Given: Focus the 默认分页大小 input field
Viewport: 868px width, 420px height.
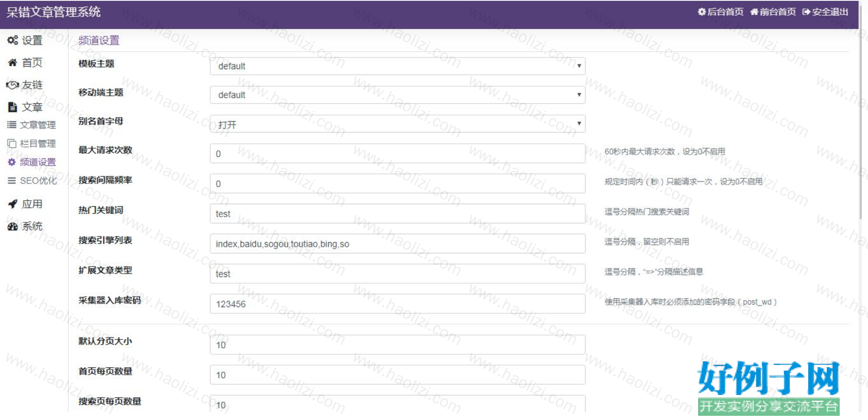Looking at the screenshot, I should (397, 345).
